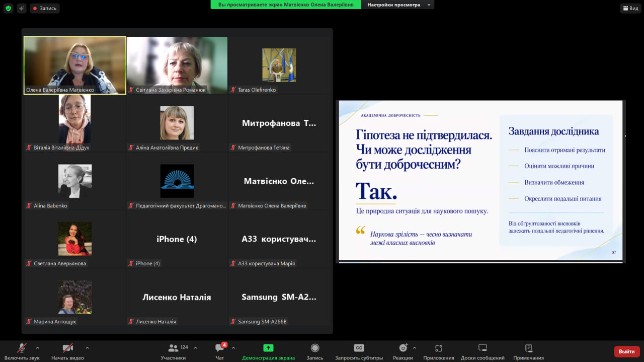
Task: Select the 'Митрофанова Тетяна' participant tile
Action: pos(279,123)
